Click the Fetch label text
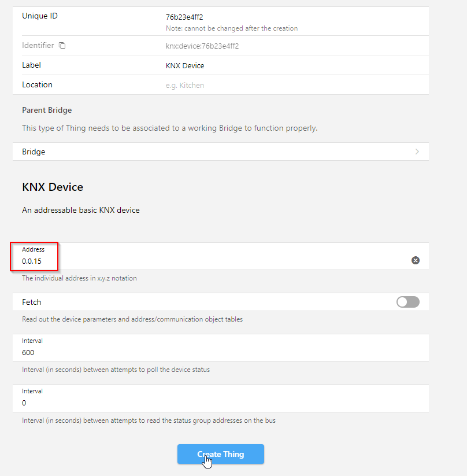 (x=32, y=302)
